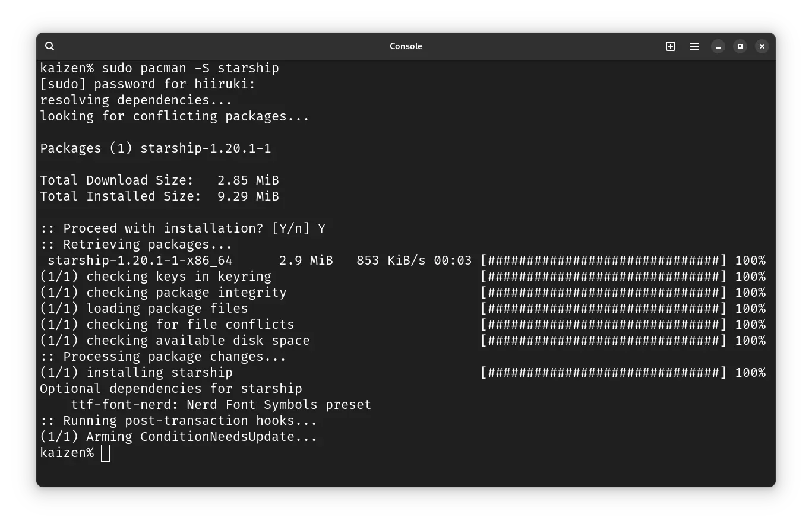Viewport: 812px width, 527px height.
Task: Open the hamburger main menu
Action: (694, 46)
